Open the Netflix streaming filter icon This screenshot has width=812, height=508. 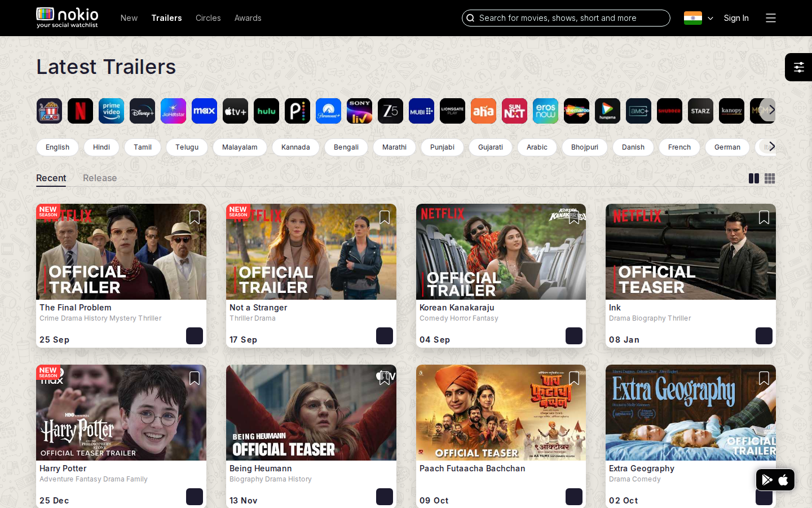coord(80,111)
